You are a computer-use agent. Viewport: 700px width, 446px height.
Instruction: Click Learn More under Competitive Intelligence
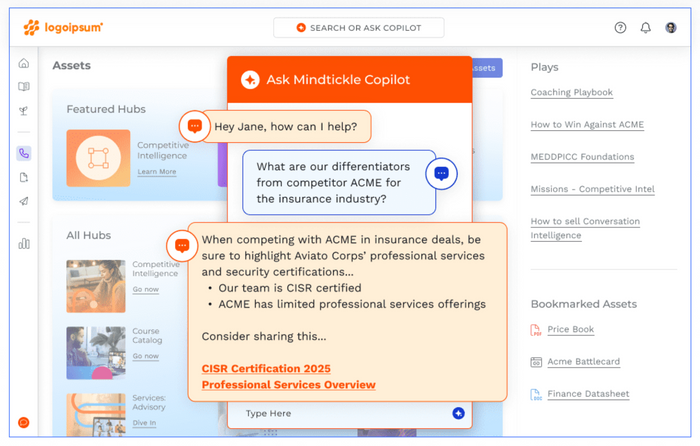(x=157, y=172)
